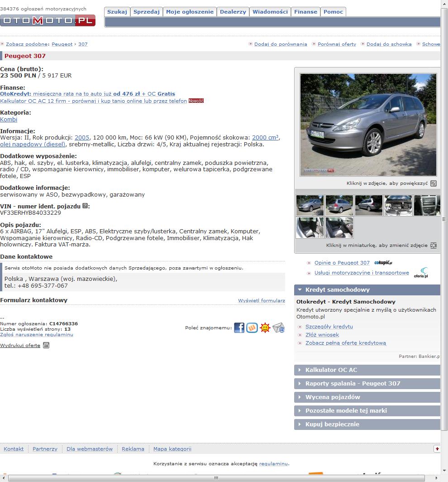Click the Peugeot breadcrumb link
The width and height of the screenshot is (448, 482).
tap(62, 44)
